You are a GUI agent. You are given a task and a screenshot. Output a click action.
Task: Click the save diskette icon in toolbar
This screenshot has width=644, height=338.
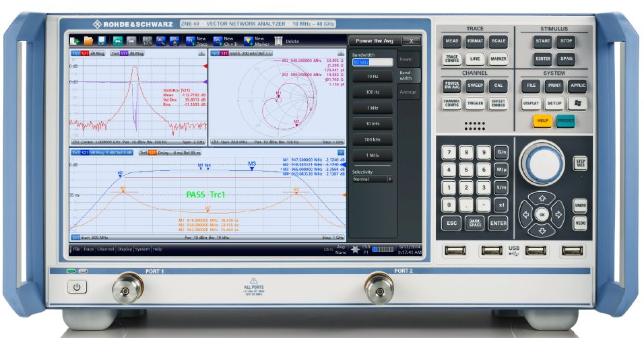click(102, 41)
